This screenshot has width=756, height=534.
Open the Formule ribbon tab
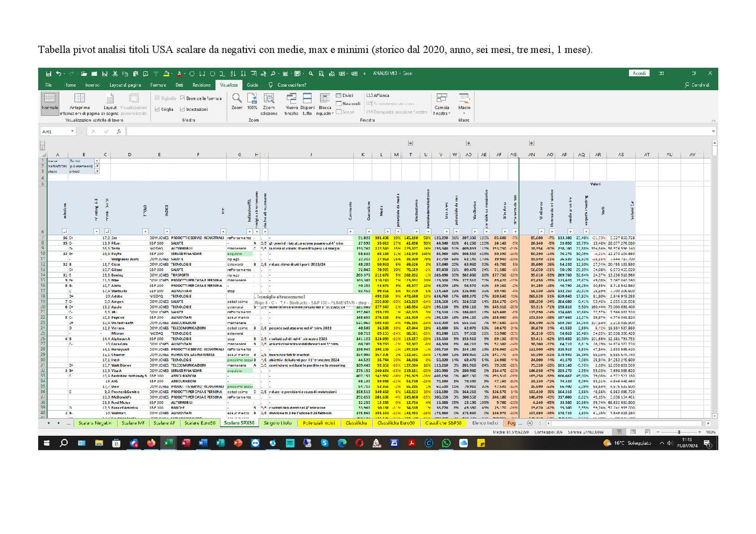point(159,85)
